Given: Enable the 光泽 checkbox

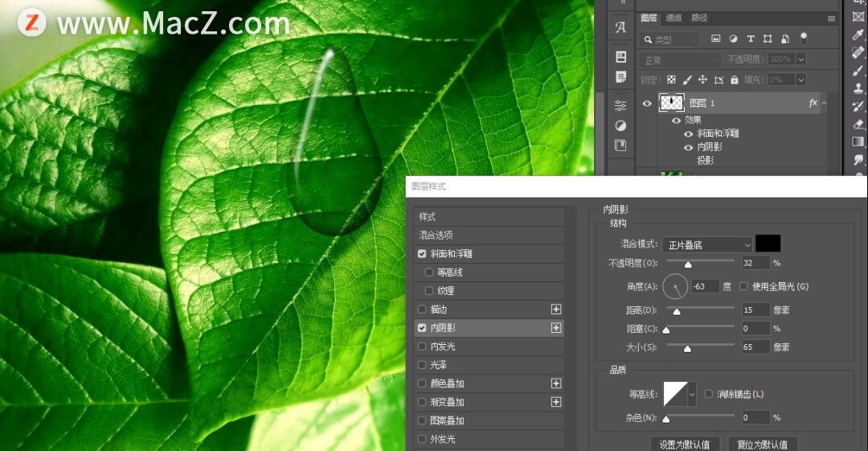Looking at the screenshot, I should pyautogui.click(x=422, y=365).
